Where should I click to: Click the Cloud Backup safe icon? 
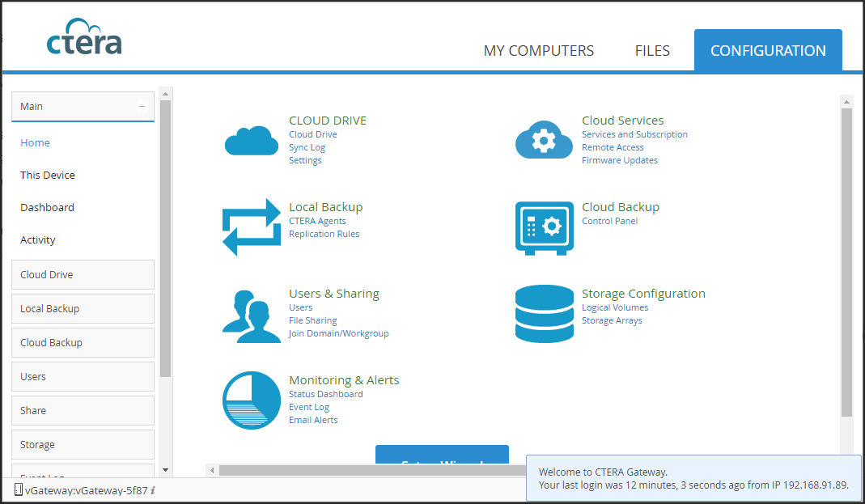pos(544,228)
